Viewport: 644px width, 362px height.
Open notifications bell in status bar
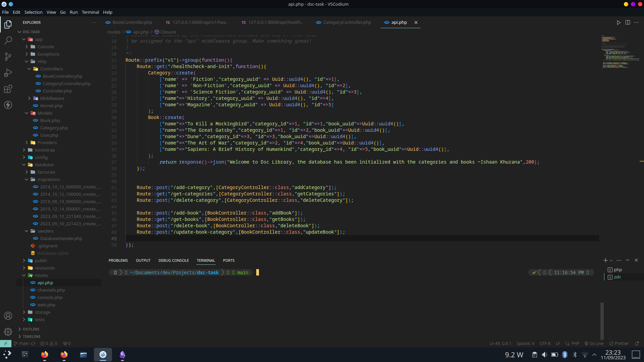pos(637,344)
